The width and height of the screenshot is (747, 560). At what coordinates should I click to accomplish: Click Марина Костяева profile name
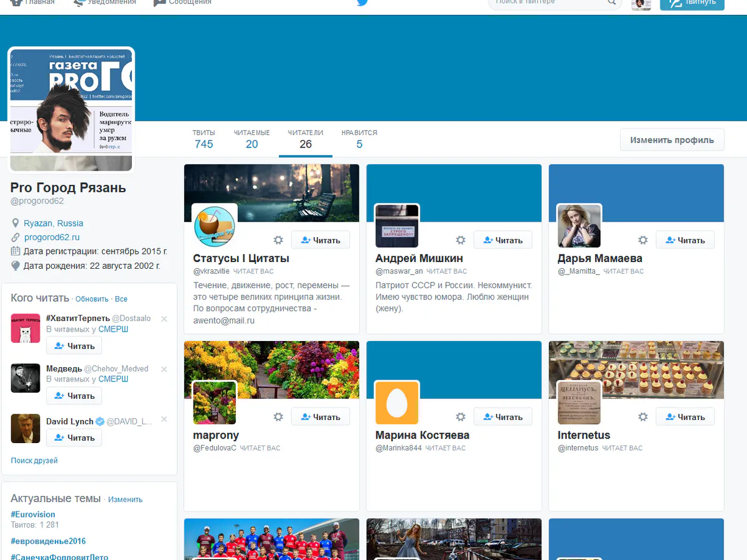click(422, 435)
